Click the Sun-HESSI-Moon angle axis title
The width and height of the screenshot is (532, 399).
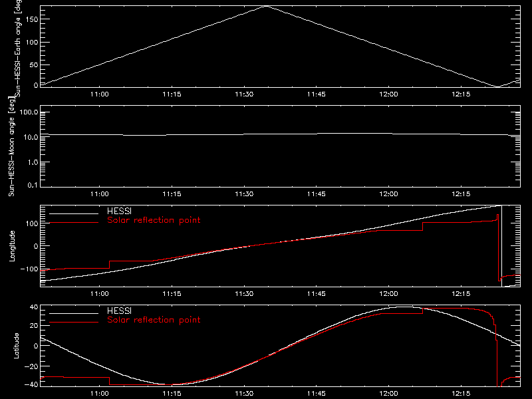click(11, 146)
